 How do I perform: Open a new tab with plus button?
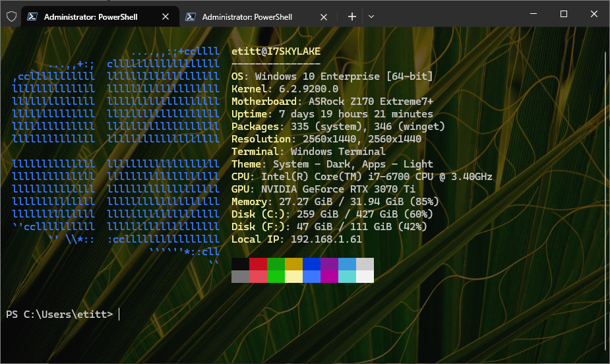pyautogui.click(x=351, y=16)
